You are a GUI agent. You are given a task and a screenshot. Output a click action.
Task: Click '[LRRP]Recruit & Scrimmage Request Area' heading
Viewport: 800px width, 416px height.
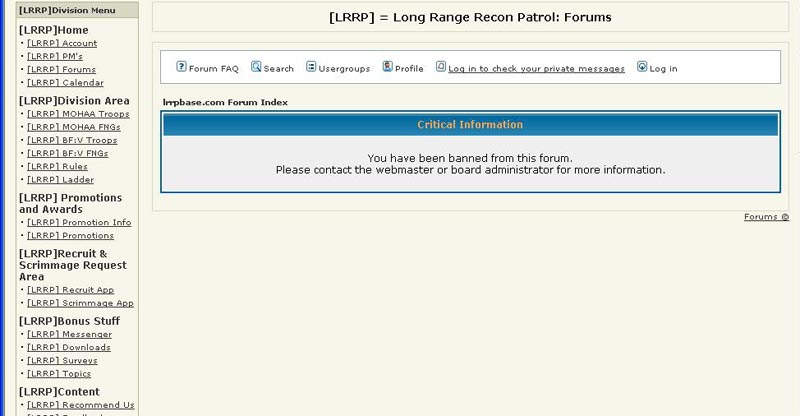coord(73,265)
